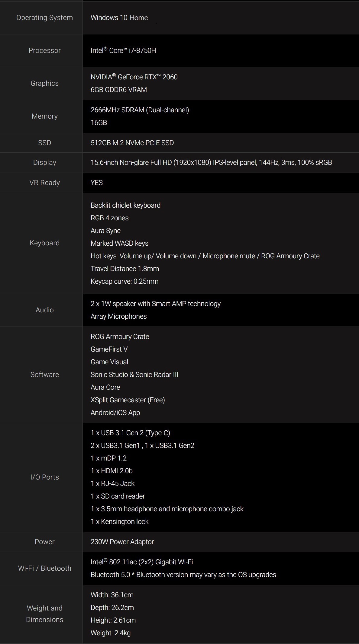
Task: Click the VR Ready YES value
Action: tap(97, 183)
